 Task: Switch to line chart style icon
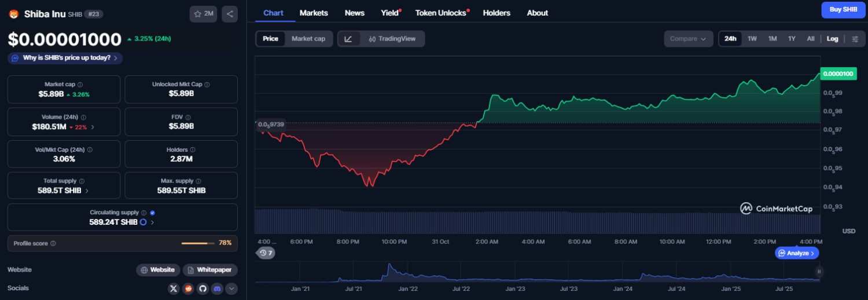348,39
